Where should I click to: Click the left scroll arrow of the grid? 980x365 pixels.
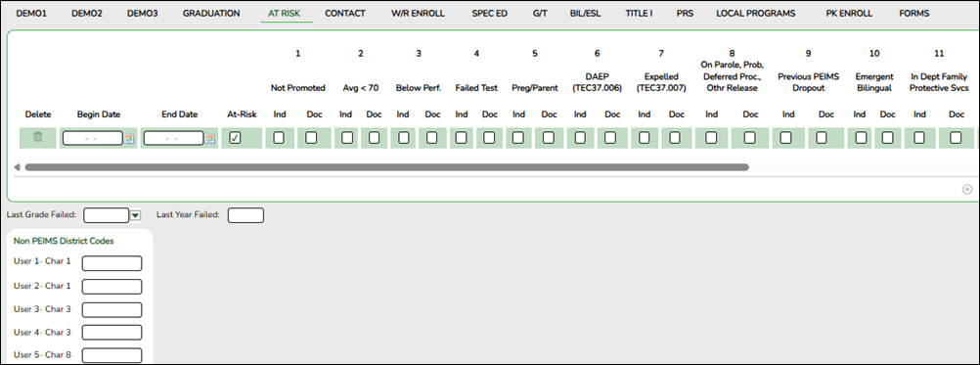coord(17,167)
